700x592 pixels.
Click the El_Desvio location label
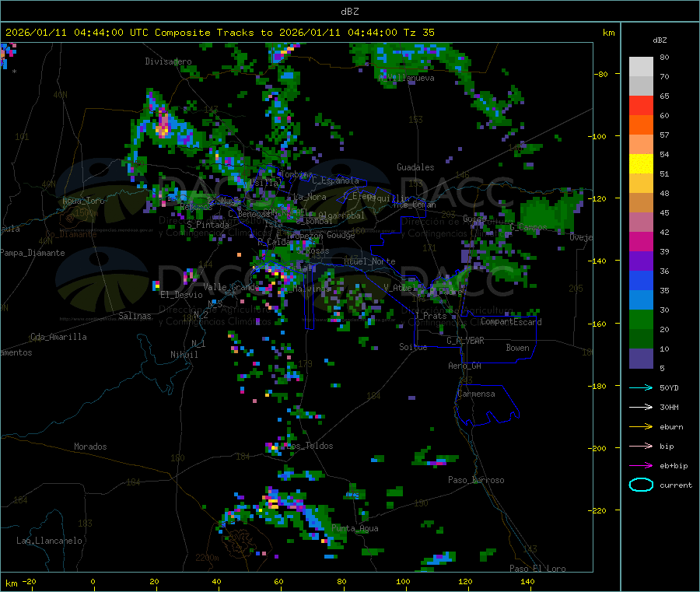point(181,295)
